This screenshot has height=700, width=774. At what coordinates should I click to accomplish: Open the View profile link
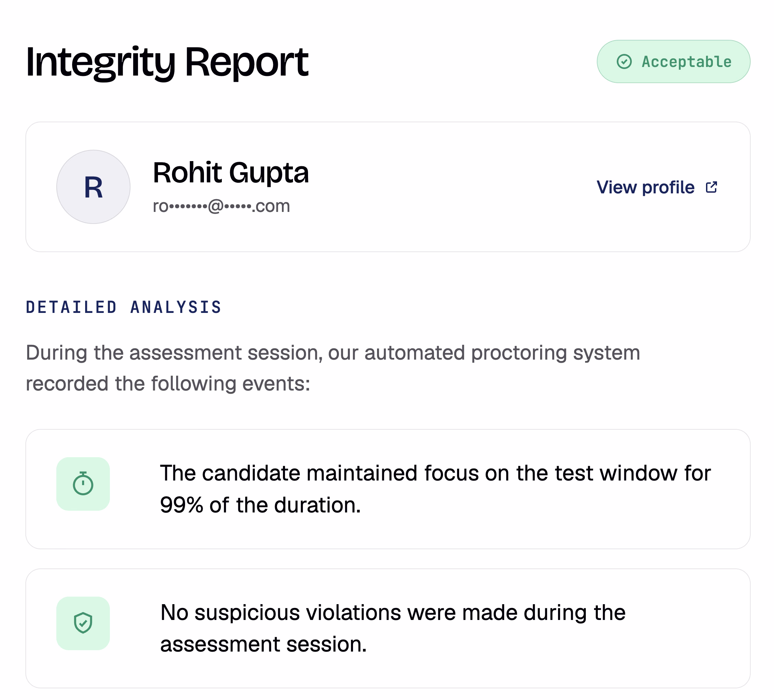click(657, 188)
